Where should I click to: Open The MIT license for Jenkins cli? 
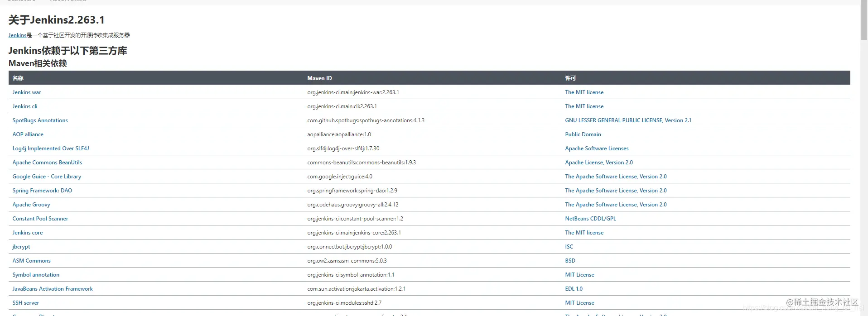click(584, 106)
